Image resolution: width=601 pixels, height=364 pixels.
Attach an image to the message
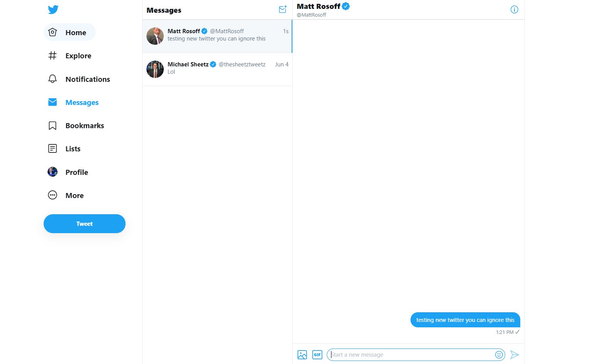click(x=302, y=354)
